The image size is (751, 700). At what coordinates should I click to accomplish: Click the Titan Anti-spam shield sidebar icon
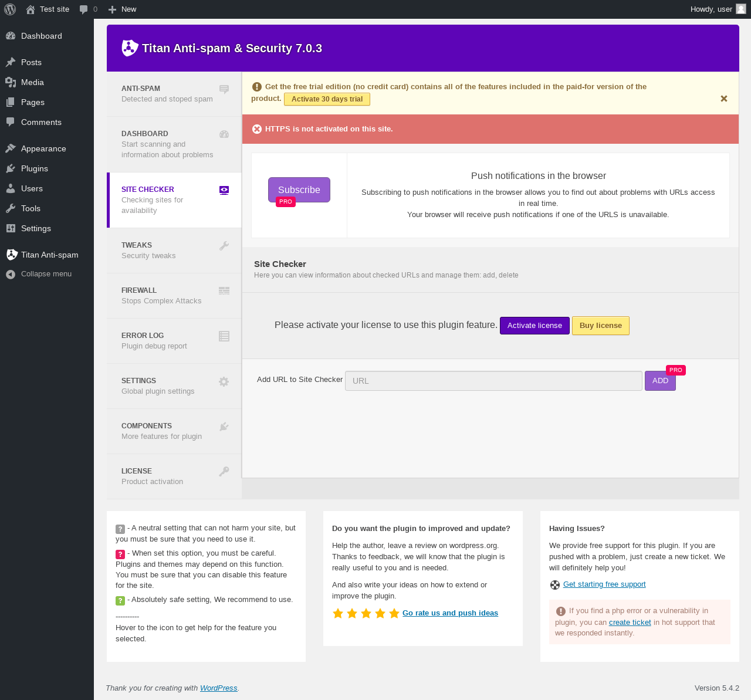click(12, 255)
